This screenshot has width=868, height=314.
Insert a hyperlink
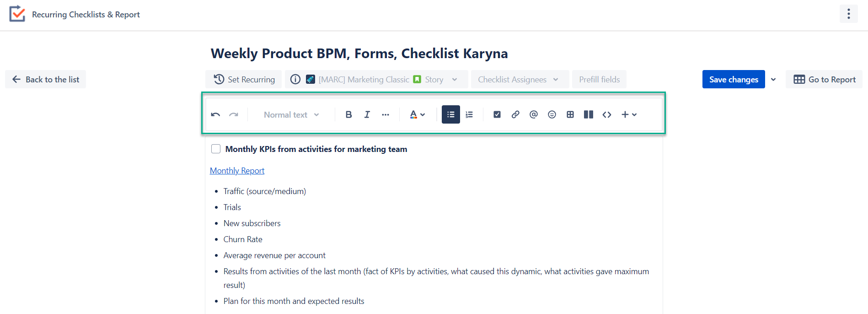pyautogui.click(x=515, y=114)
